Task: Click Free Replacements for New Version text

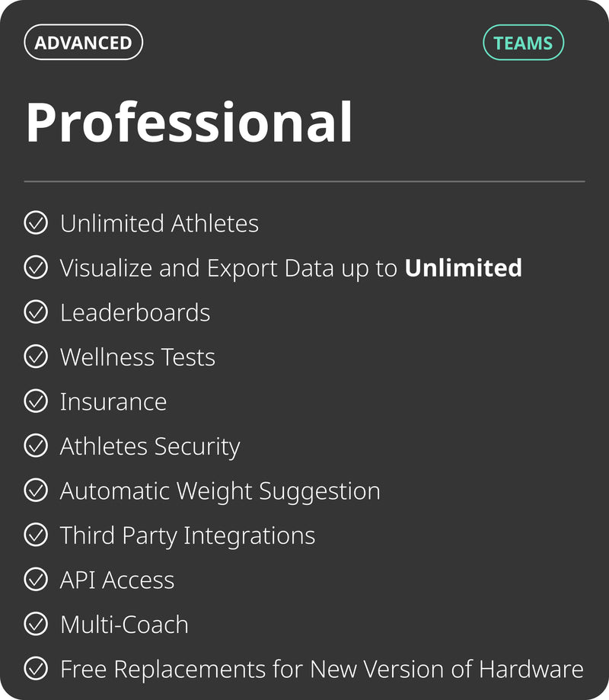Action: [321, 669]
